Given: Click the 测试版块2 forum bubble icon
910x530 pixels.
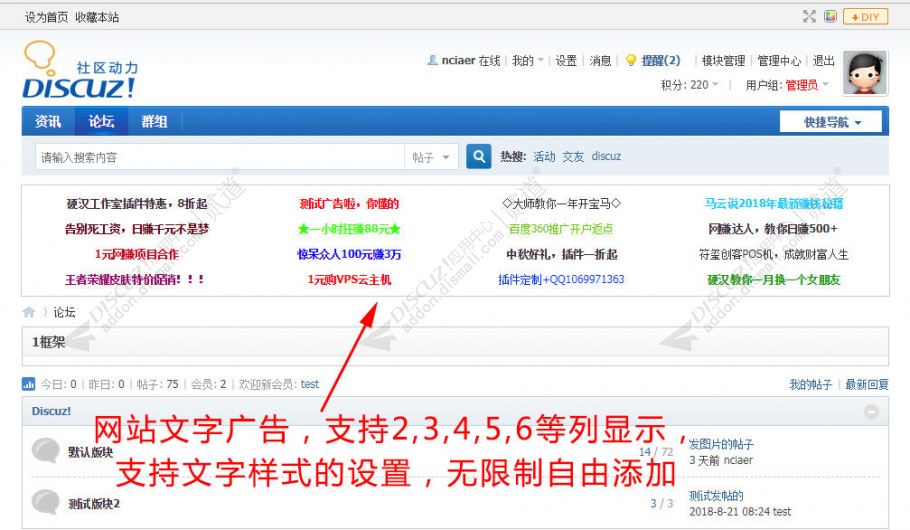Looking at the screenshot, I should 46,502.
